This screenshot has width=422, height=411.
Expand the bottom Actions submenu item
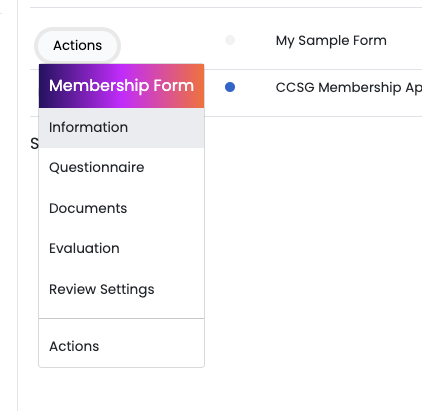pyautogui.click(x=121, y=346)
